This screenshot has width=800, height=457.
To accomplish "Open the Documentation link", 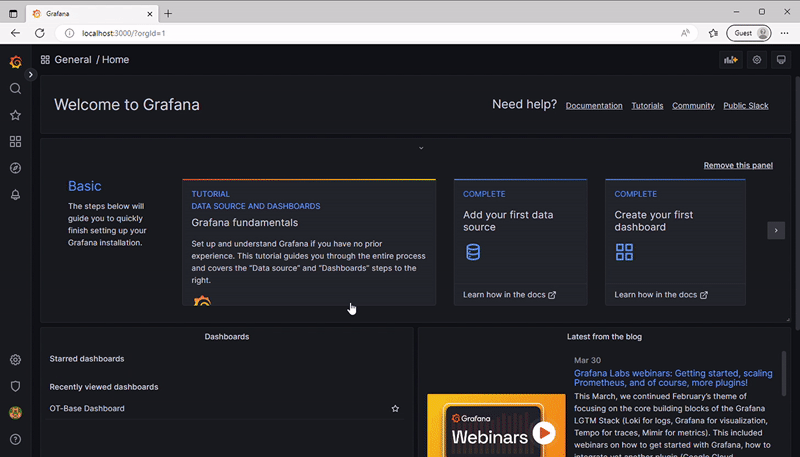I will click(x=594, y=106).
